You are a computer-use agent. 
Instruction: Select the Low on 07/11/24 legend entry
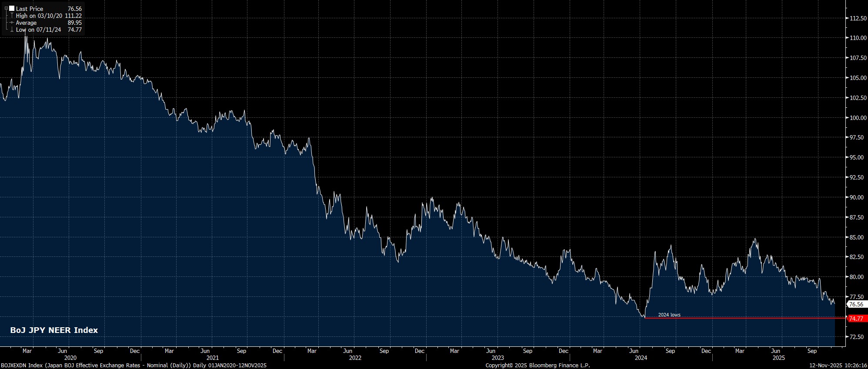(38, 30)
